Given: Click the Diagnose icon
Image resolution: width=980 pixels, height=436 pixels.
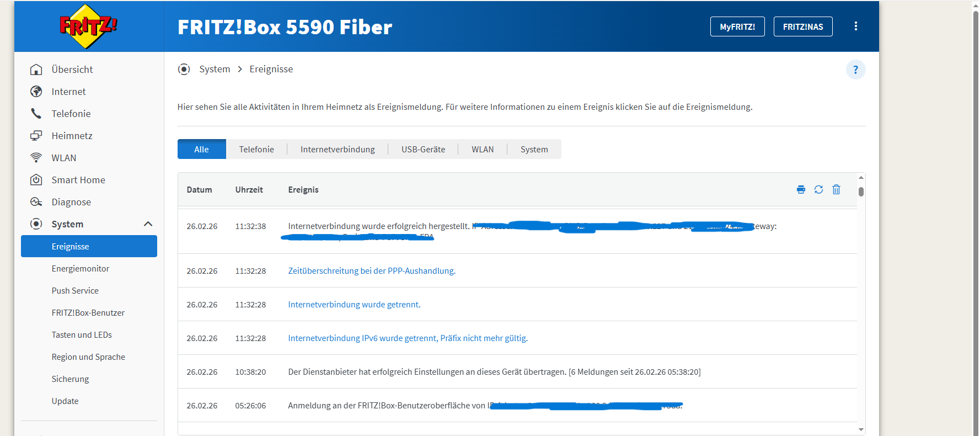Looking at the screenshot, I should 36,202.
